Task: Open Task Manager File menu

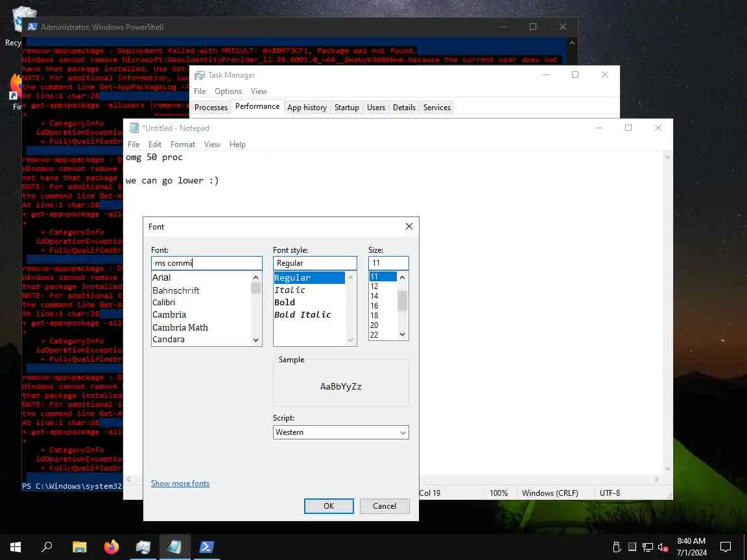Action: [x=200, y=91]
